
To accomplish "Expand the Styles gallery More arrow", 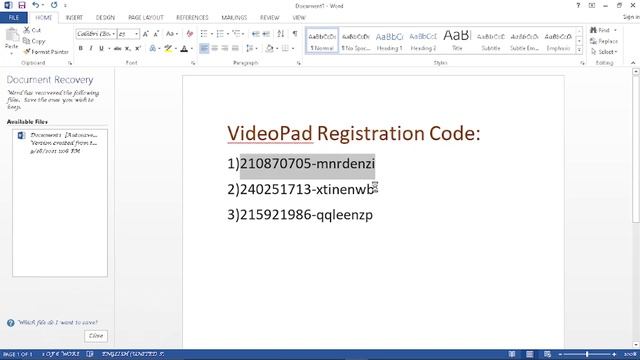I will (579, 50).
